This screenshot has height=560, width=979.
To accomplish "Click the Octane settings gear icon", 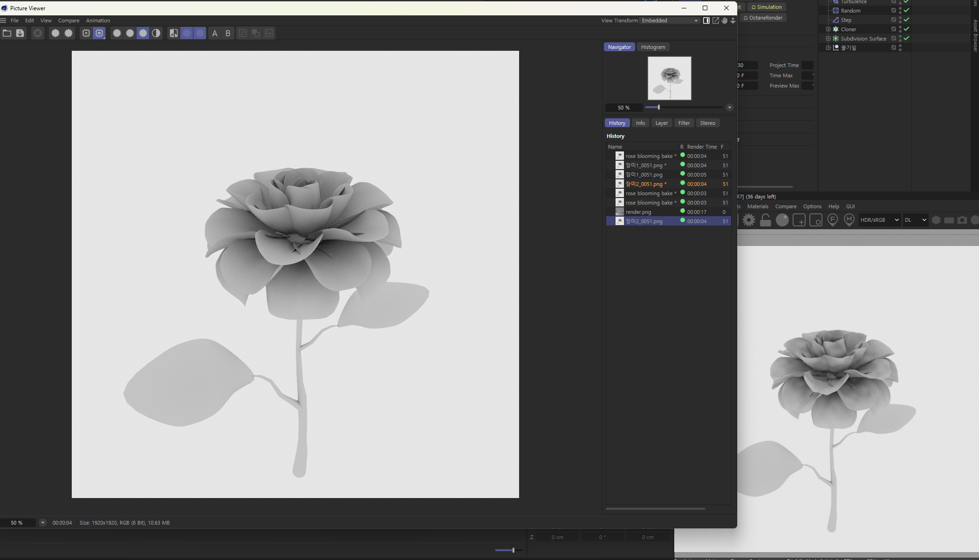I will (x=749, y=220).
